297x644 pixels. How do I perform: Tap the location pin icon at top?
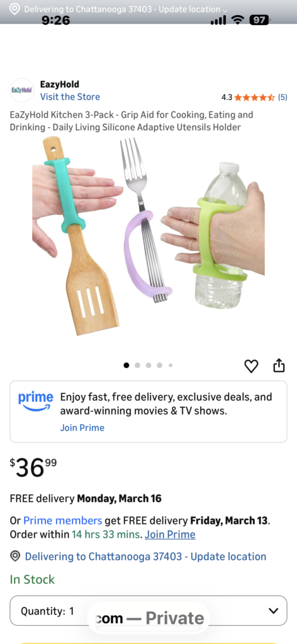tap(15, 9)
